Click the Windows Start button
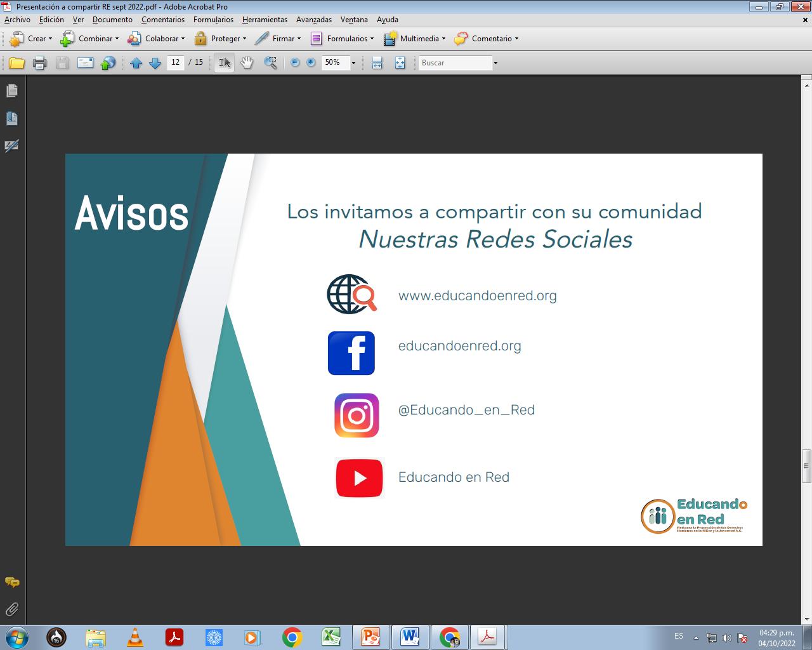 17,637
